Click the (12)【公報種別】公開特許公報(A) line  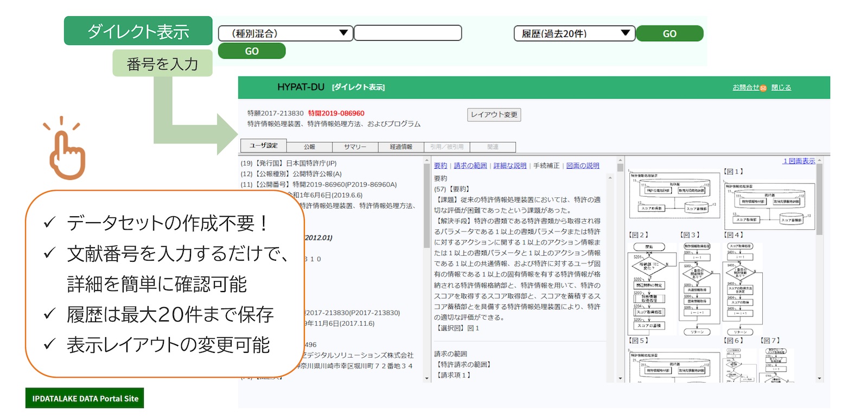click(x=291, y=174)
